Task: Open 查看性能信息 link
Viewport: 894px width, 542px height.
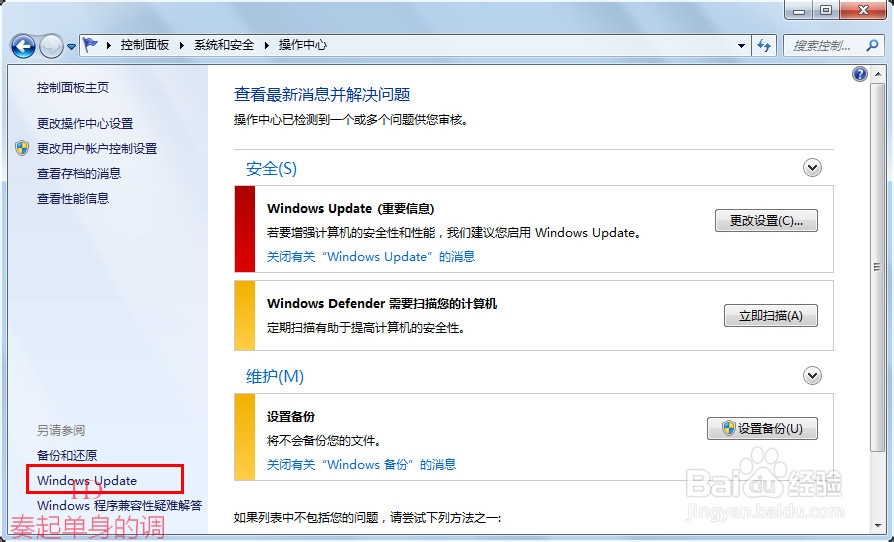Action: [73, 198]
